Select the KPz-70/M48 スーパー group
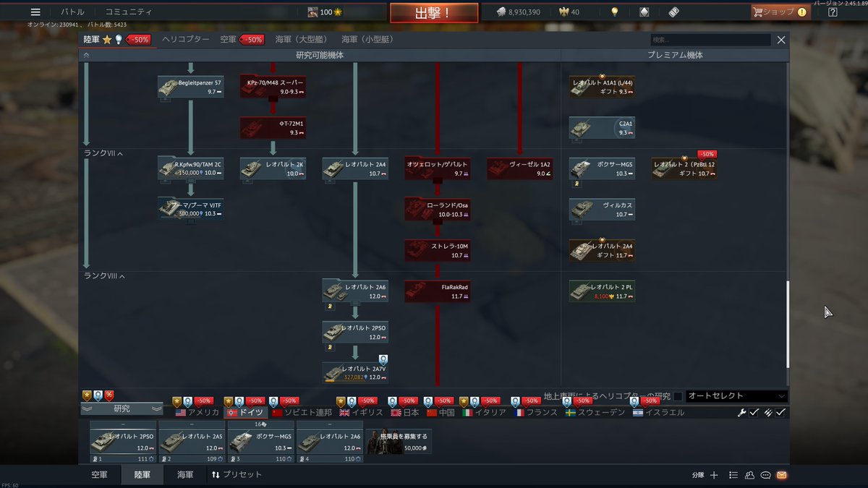 point(273,87)
